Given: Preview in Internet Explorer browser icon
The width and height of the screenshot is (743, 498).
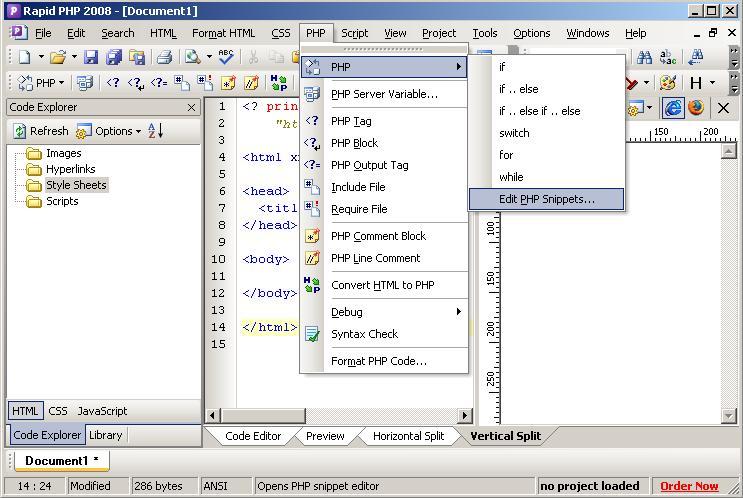Looking at the screenshot, I should (x=673, y=108).
